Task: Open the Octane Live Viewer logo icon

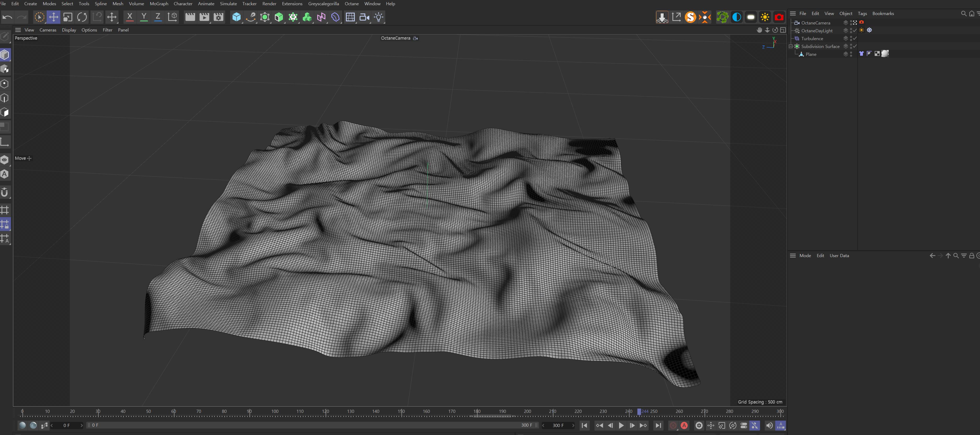Action: point(690,17)
